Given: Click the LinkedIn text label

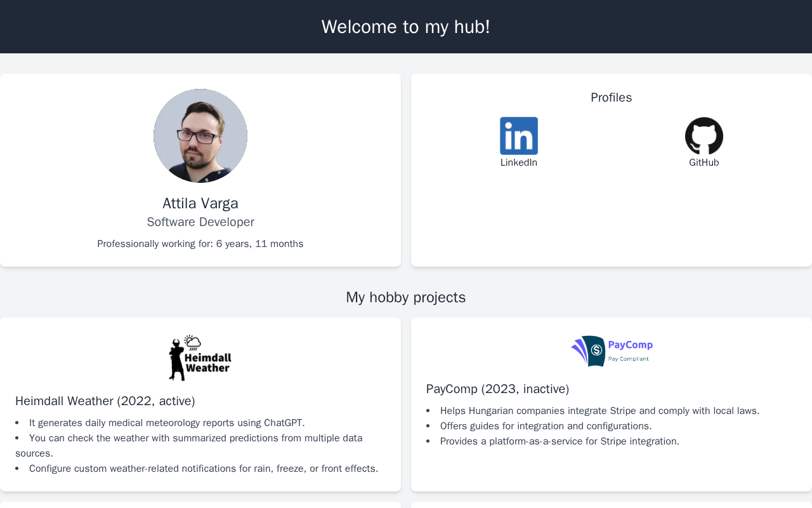Looking at the screenshot, I should (x=518, y=163).
